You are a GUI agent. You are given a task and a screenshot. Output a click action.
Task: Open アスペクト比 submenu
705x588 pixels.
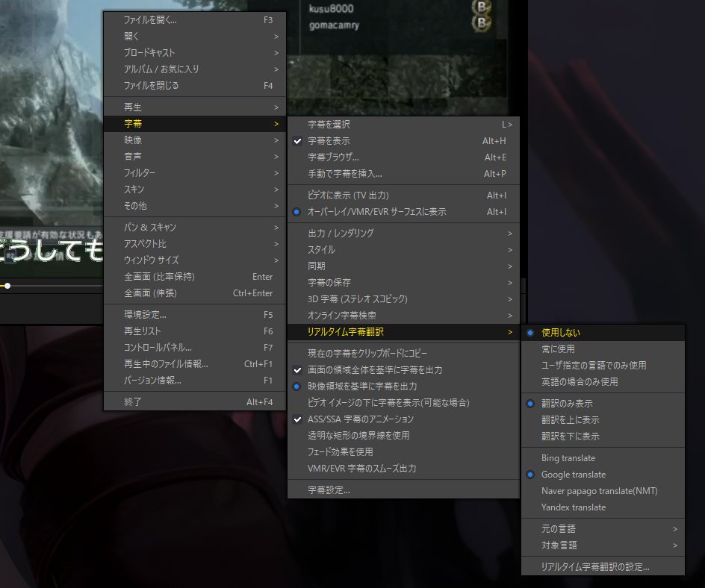[x=195, y=244]
